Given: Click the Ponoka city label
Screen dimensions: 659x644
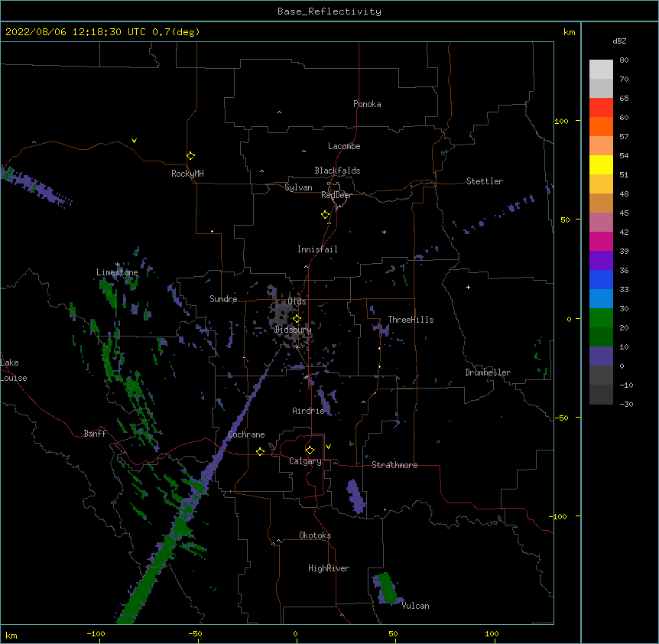Looking at the screenshot, I should (x=367, y=104).
